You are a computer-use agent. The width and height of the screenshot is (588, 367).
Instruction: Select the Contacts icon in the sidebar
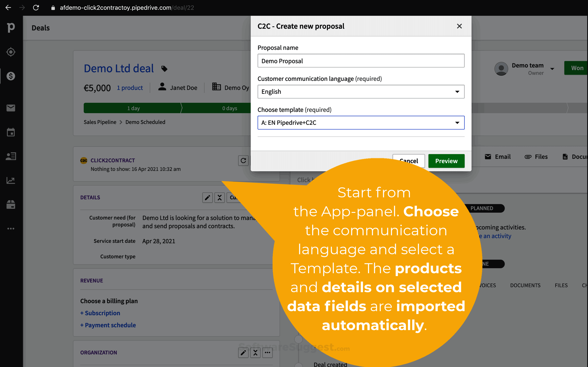tap(11, 156)
